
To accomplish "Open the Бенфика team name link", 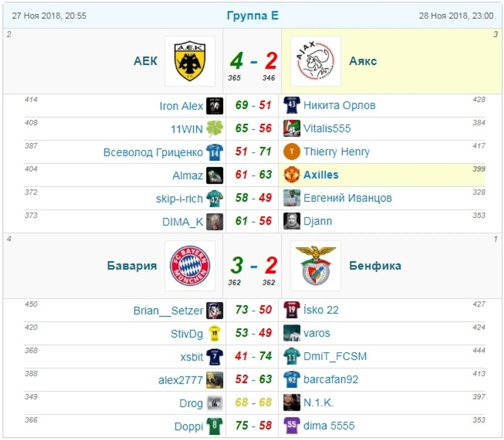I will [375, 266].
